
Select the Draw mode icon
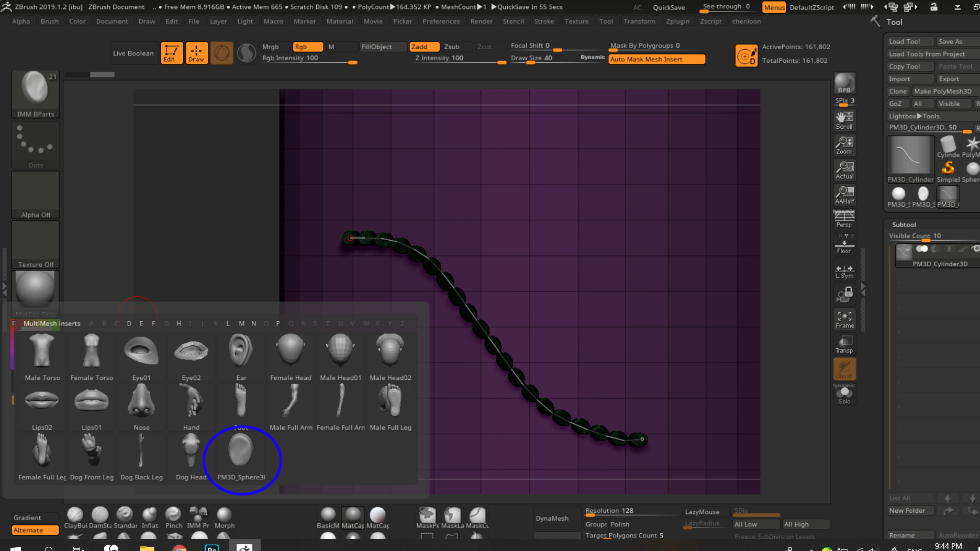click(x=196, y=53)
